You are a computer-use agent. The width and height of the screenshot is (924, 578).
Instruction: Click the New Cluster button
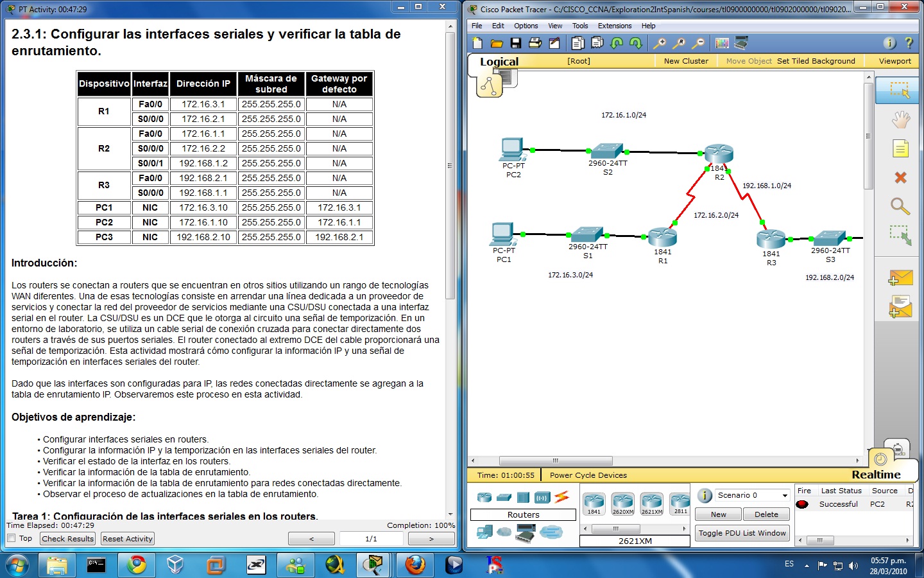[x=686, y=61]
